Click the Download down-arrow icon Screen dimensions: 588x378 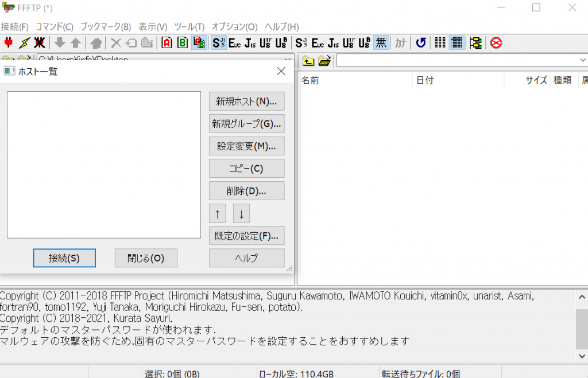click(60, 42)
